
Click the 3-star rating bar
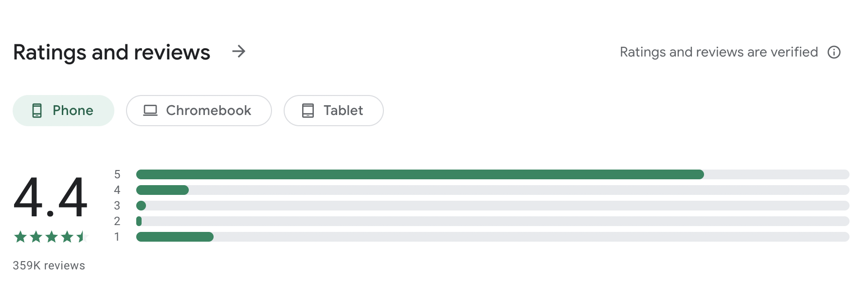pyautogui.click(x=493, y=206)
